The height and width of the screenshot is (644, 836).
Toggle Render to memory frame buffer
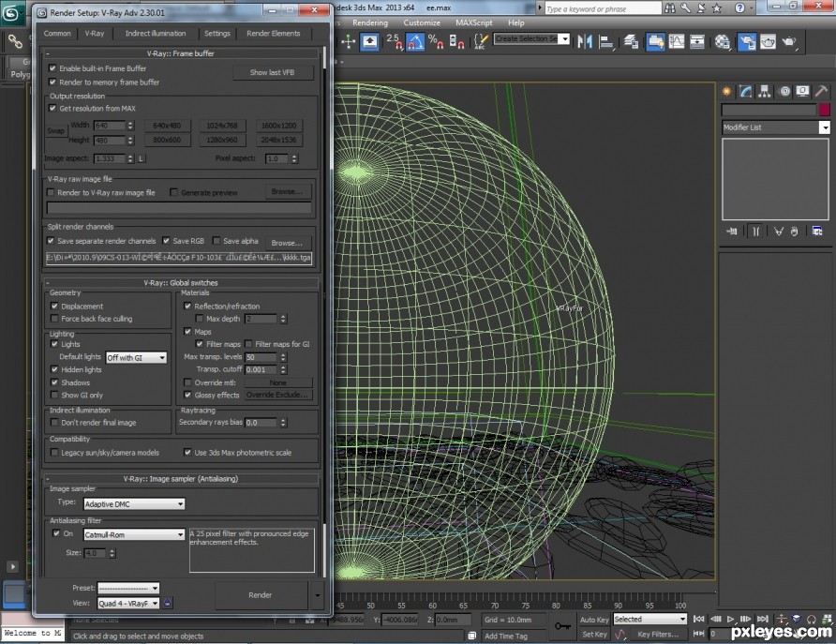[52, 82]
